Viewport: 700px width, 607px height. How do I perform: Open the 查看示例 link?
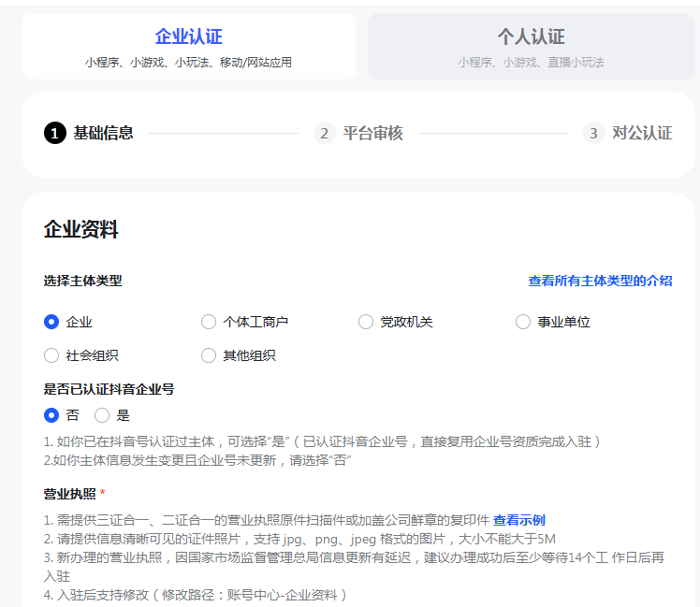(518, 520)
